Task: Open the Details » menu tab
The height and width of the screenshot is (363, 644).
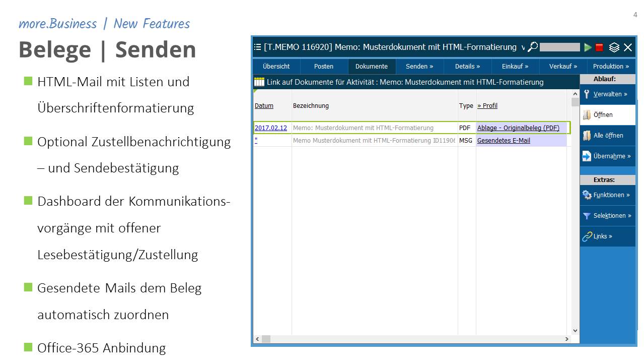Action: tap(467, 66)
